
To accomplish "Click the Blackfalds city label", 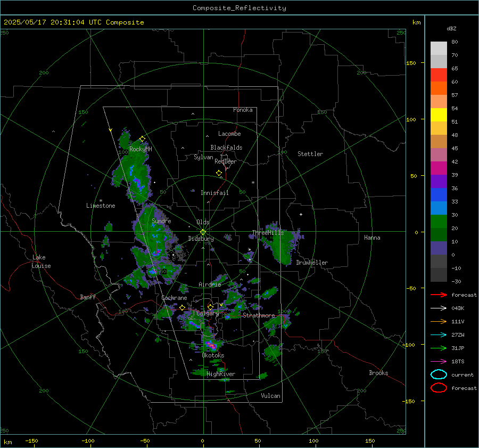I will tap(226, 148).
